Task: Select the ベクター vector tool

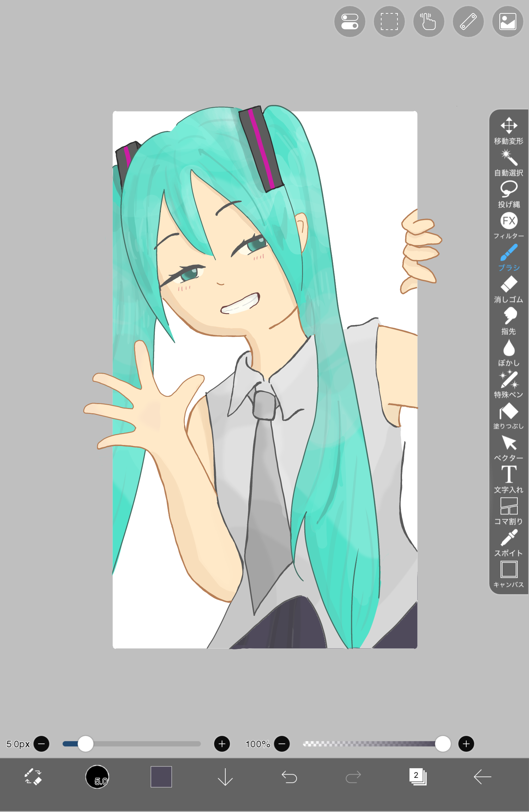Action: coord(509,448)
